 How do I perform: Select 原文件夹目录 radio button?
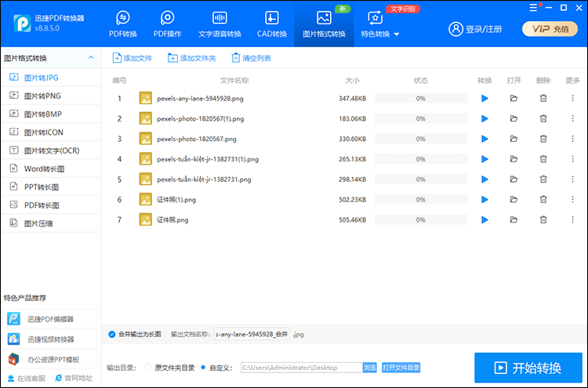[148, 368]
